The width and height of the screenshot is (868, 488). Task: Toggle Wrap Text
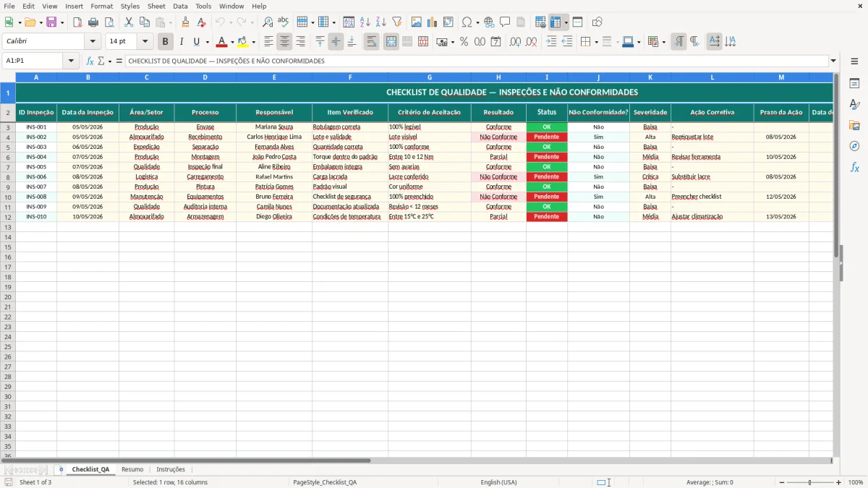click(371, 42)
